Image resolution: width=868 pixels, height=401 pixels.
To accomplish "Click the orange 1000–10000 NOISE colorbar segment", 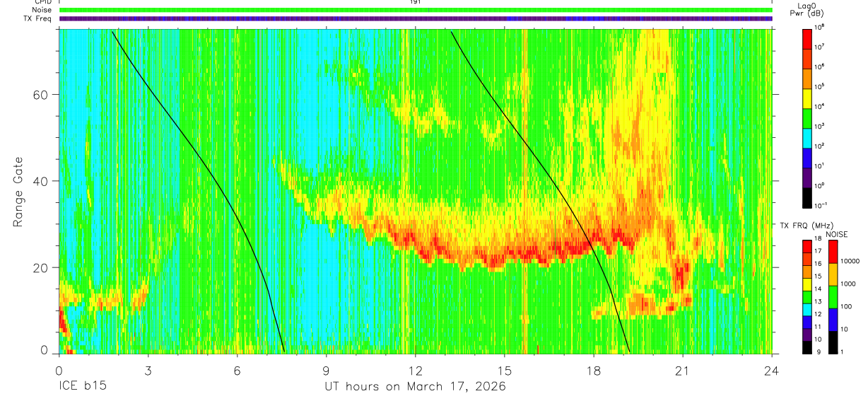I will coord(833,274).
